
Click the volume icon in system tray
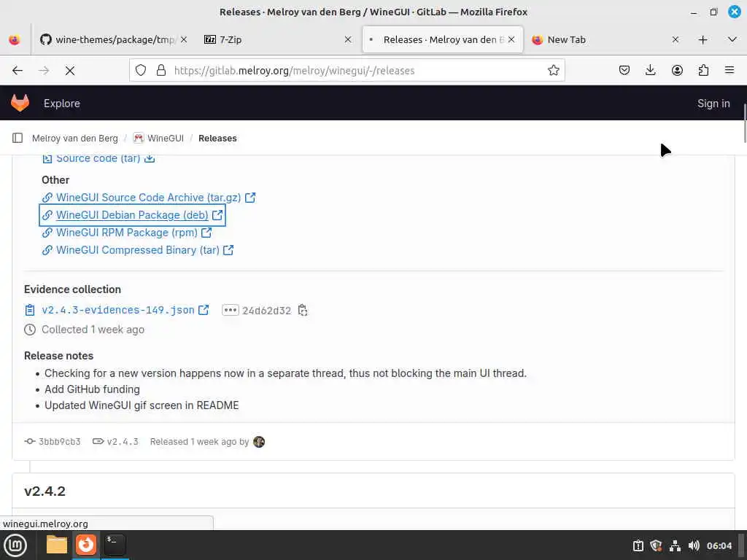694,545
